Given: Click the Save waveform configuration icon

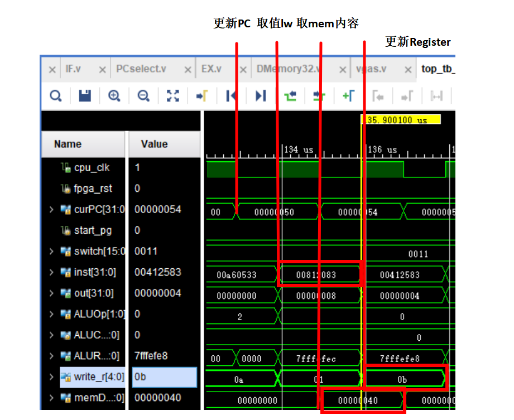Looking at the screenshot, I should pyautogui.click(x=85, y=96).
